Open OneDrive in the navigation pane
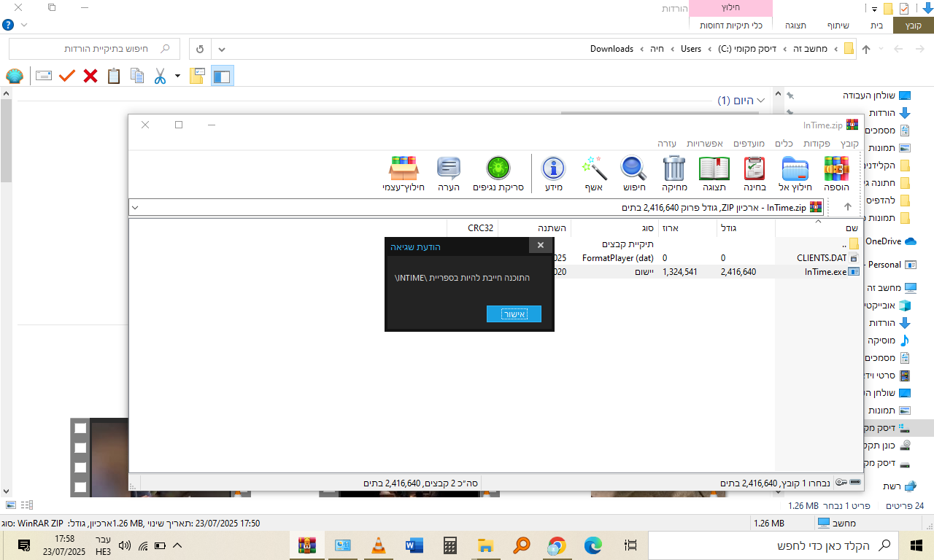 pos(889,241)
